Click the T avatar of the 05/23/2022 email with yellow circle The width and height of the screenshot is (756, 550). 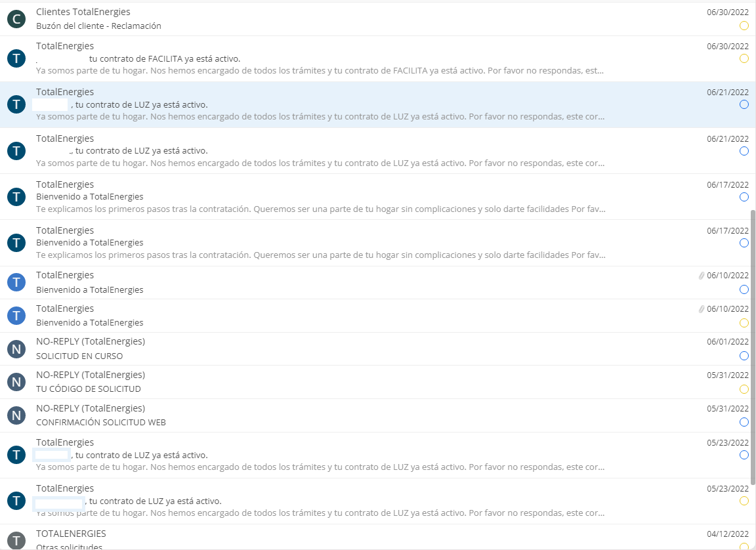tap(16, 500)
